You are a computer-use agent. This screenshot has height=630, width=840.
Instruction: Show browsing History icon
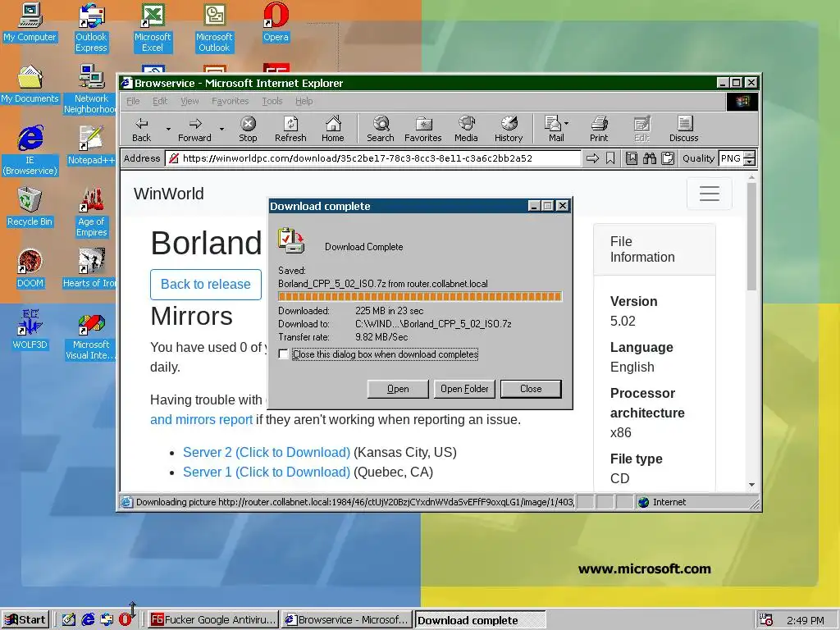[509, 129]
